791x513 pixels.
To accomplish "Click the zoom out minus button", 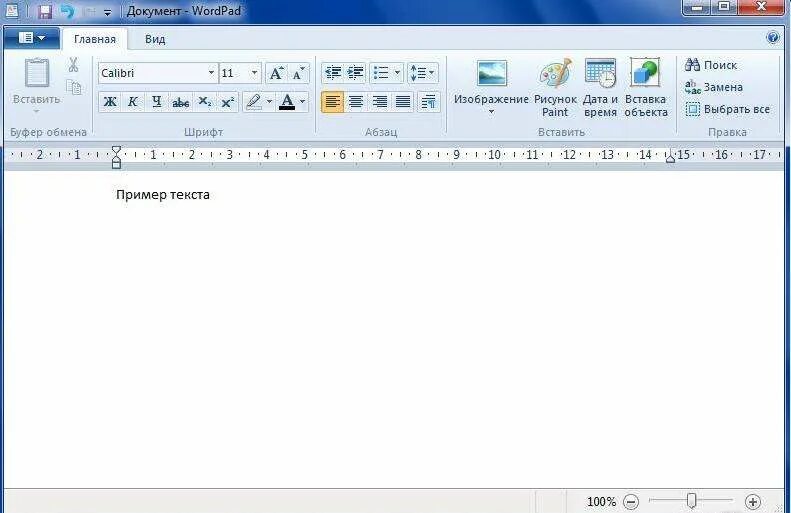I will (x=631, y=501).
